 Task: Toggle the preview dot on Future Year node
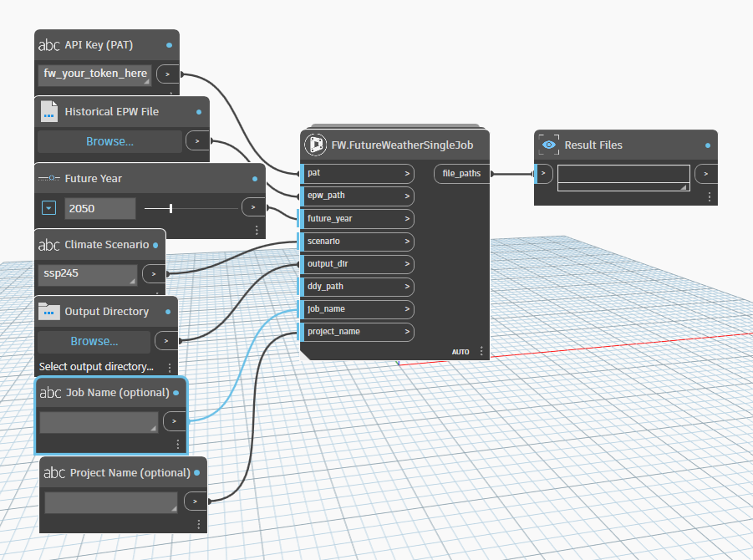[253, 177]
